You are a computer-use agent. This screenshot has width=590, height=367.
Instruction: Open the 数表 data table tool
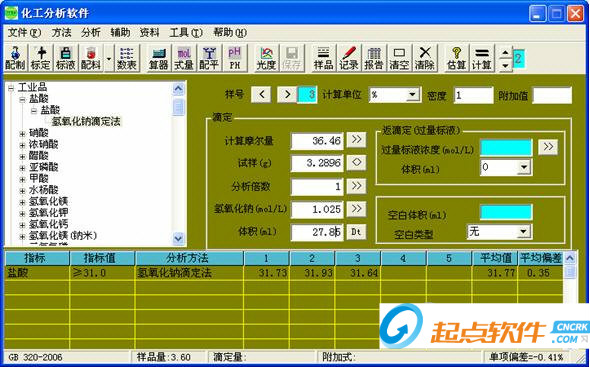(x=127, y=58)
